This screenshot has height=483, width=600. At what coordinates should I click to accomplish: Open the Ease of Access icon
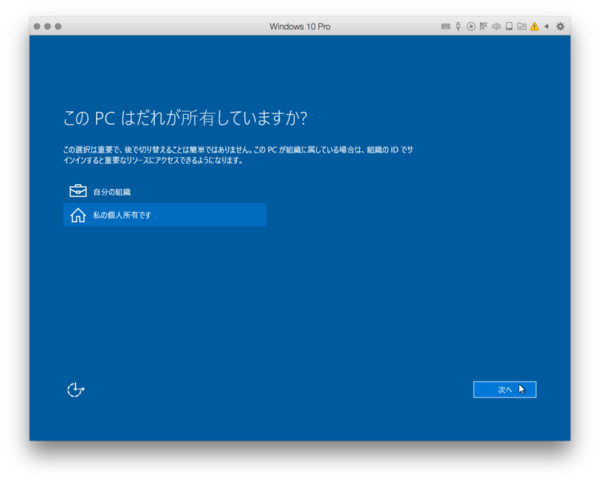(75, 390)
